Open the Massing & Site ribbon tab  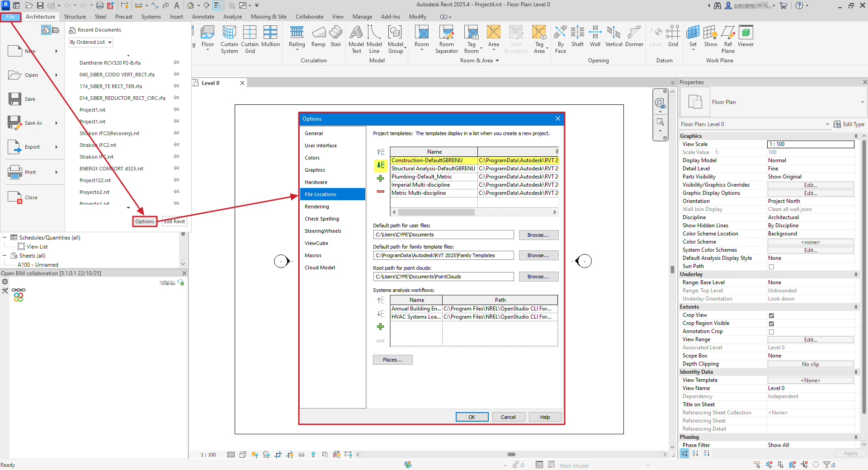click(x=269, y=17)
